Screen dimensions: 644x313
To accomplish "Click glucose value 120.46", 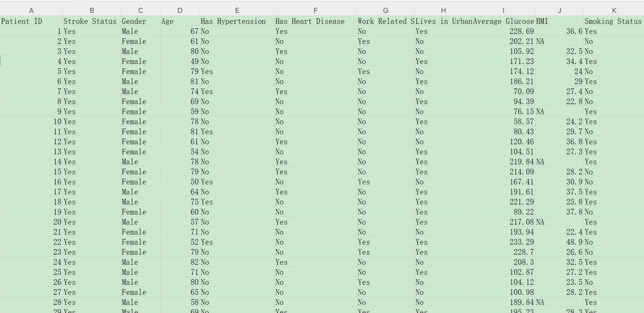I will click(504, 141).
